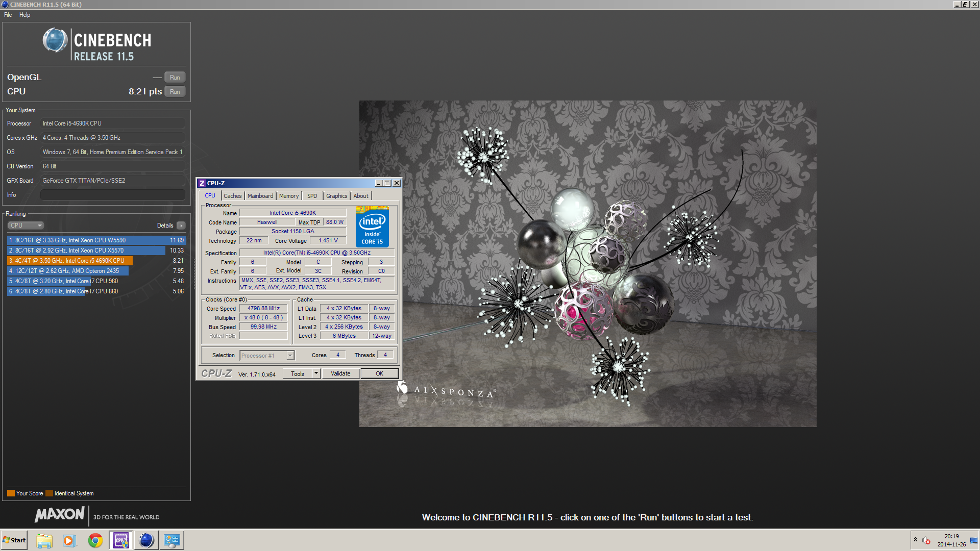Image resolution: width=980 pixels, height=551 pixels.
Task: Click the Identical System legend swatch
Action: click(49, 493)
